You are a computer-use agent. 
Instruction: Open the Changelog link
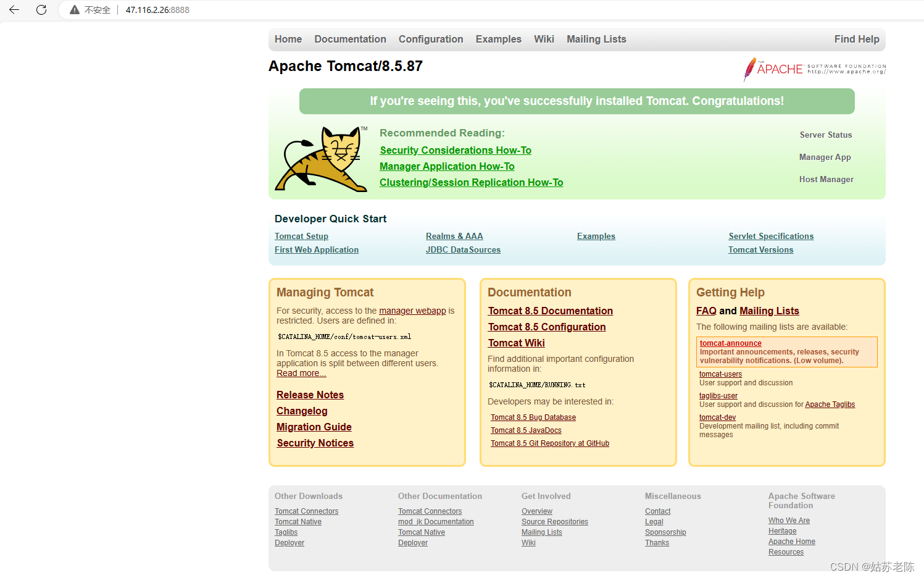302,411
